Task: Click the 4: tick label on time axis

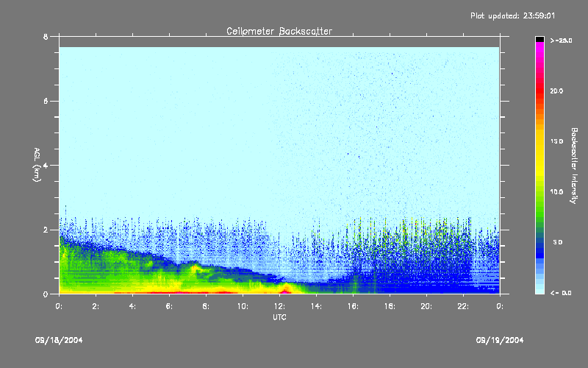Action: 132,306
